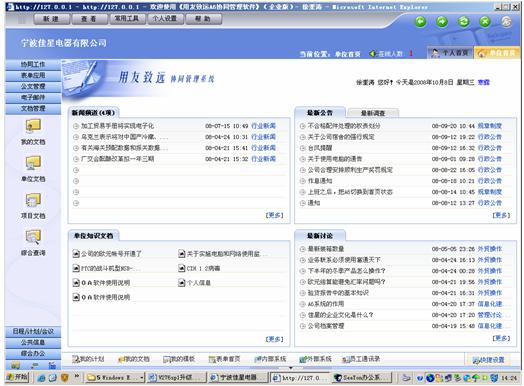Click the Windows 开始 Start button
Viewport: 524px width, 386px height.
17,377
